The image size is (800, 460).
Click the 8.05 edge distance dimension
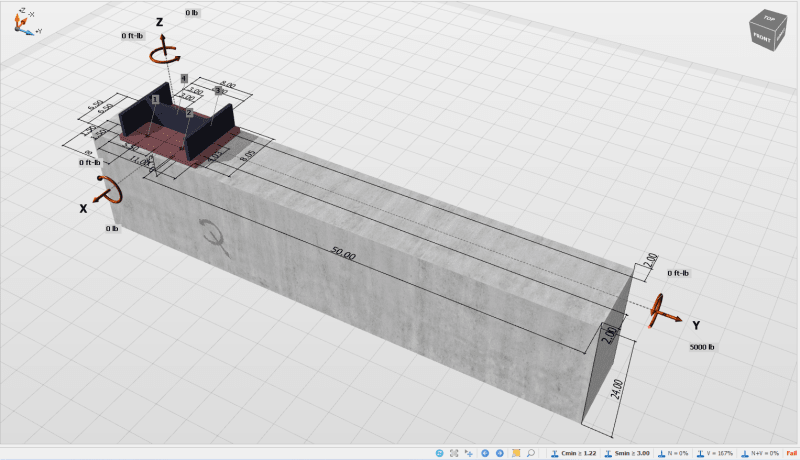[x=247, y=156]
